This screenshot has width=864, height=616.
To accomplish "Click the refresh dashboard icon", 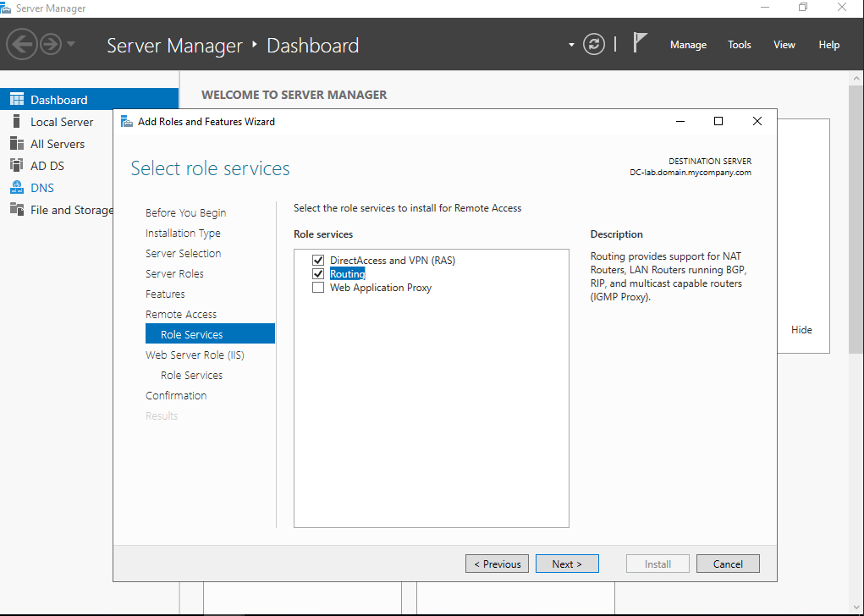I will (595, 45).
